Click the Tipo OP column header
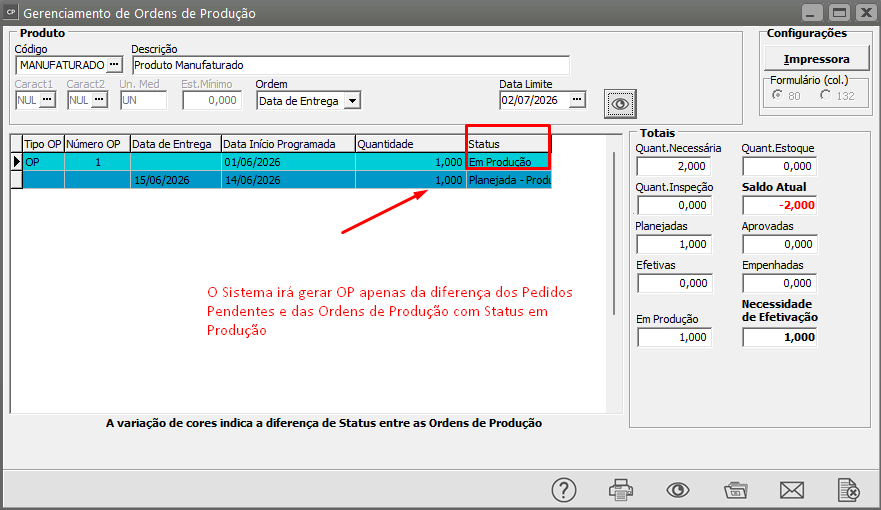Viewport: 881px width, 510px height. tap(43, 144)
